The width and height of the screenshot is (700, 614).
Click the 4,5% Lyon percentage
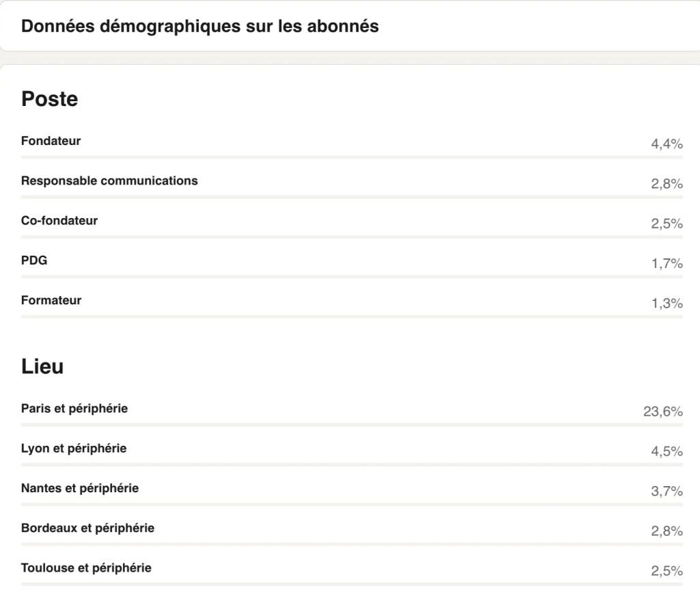[667, 452]
